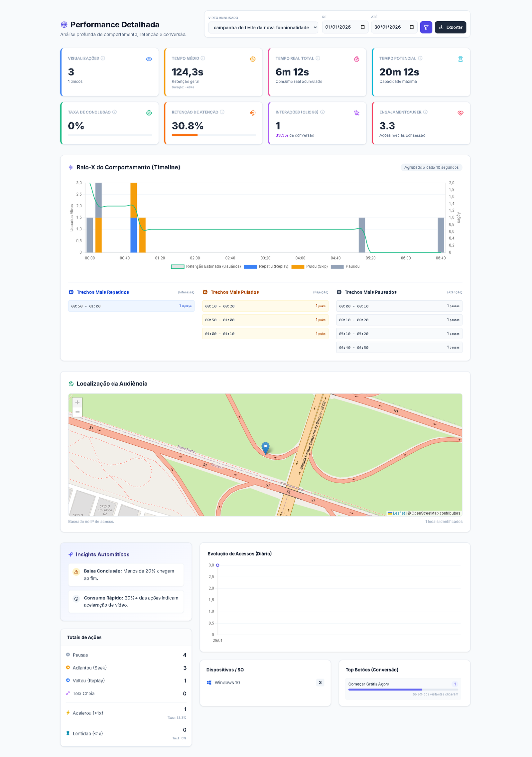
Task: Click the heart icon on Engajamento/User card
Action: point(460,113)
